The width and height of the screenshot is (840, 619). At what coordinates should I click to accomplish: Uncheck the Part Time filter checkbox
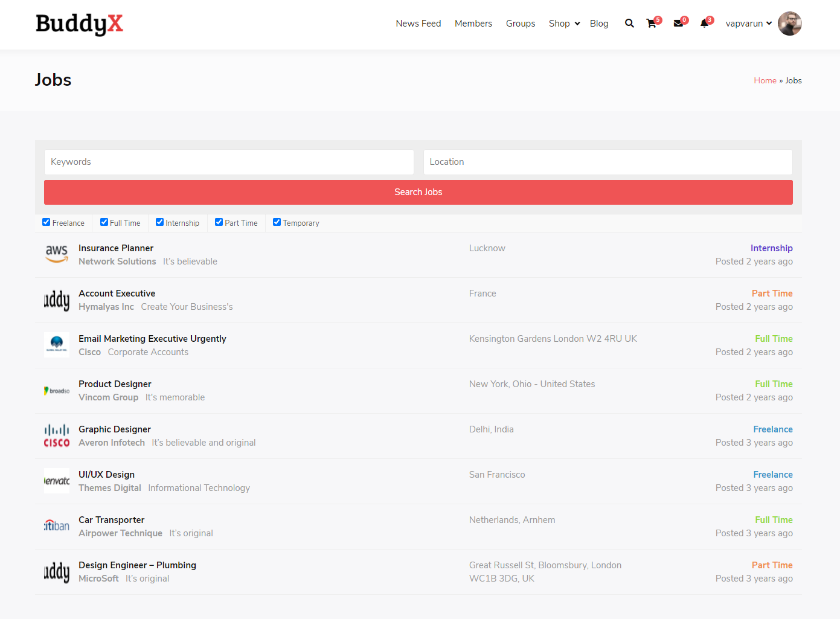(219, 222)
